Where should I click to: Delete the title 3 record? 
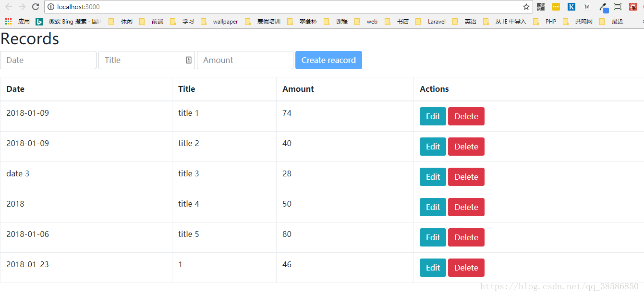[466, 177]
